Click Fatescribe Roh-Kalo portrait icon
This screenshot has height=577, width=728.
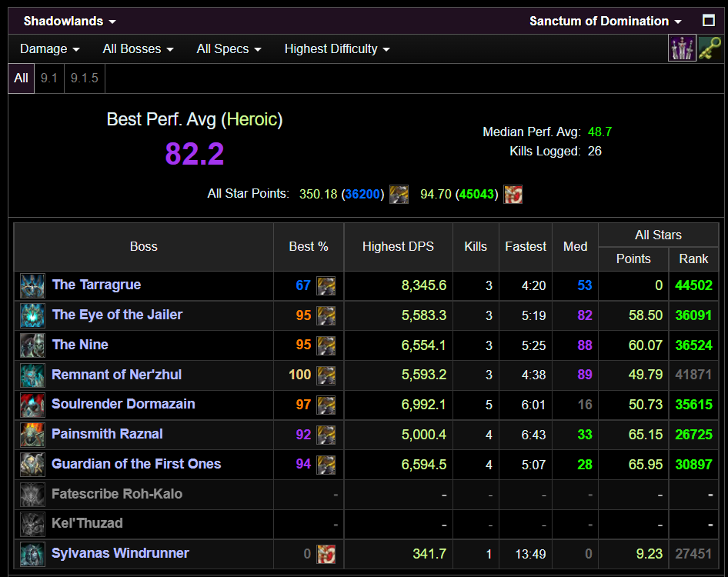pyautogui.click(x=32, y=495)
